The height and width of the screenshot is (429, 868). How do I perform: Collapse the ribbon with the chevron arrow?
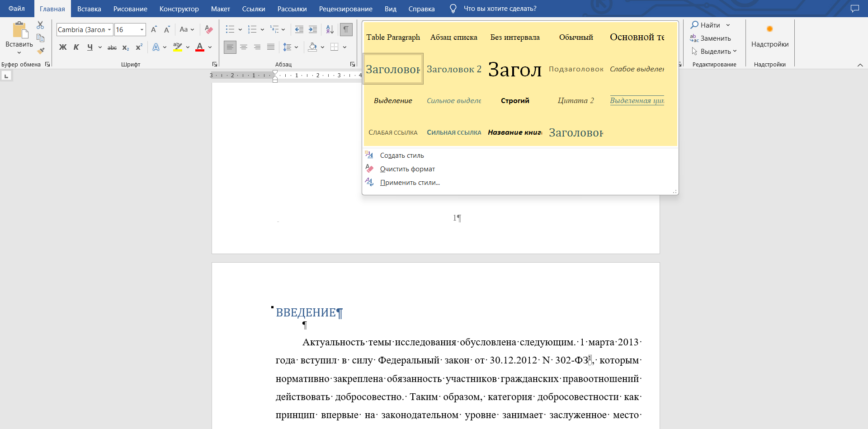click(x=860, y=65)
